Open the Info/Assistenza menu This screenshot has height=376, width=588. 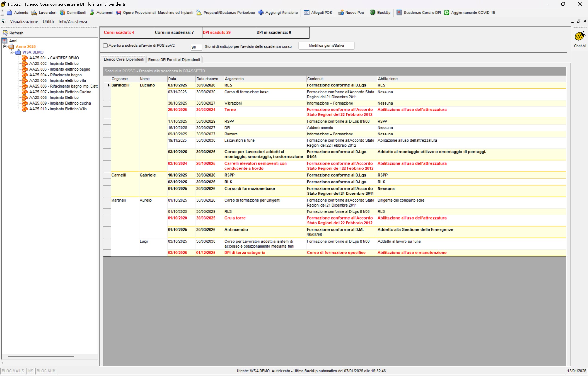[x=73, y=22]
